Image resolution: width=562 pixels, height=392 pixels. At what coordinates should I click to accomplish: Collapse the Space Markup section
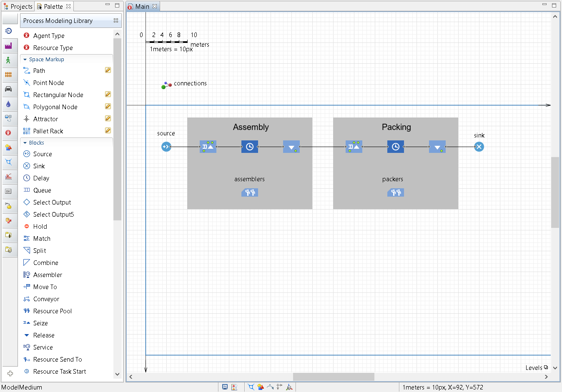[25, 60]
